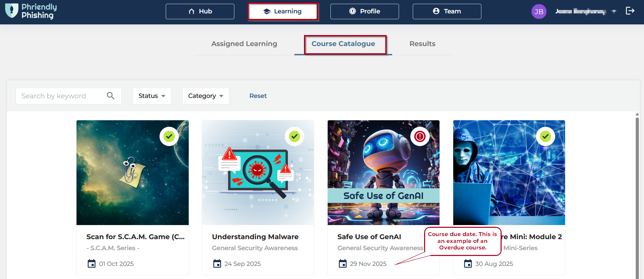Click the search magnifier icon
Screen dimensions: 644x279
click(x=110, y=96)
